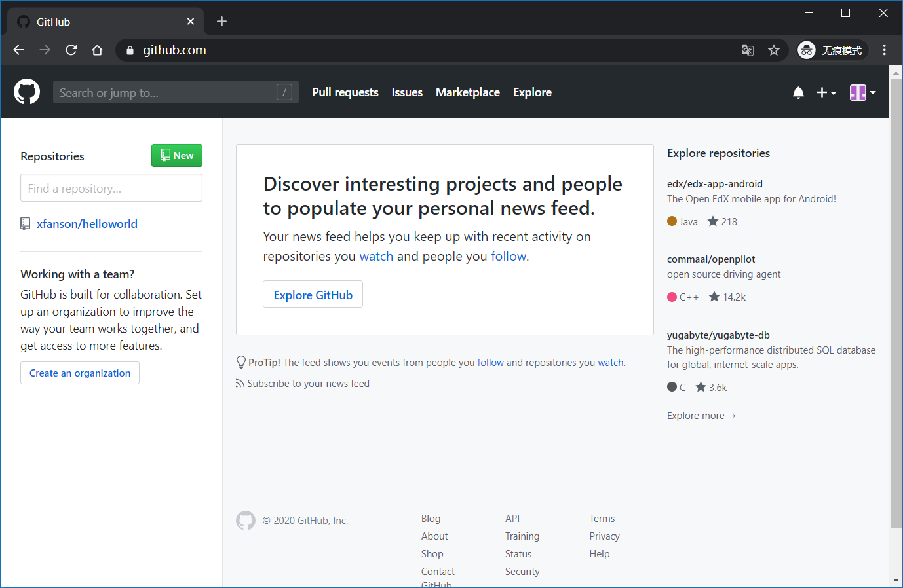Click the incognito mode profile indicator
Screen dimensions: 903x588
pyautogui.click(x=832, y=50)
